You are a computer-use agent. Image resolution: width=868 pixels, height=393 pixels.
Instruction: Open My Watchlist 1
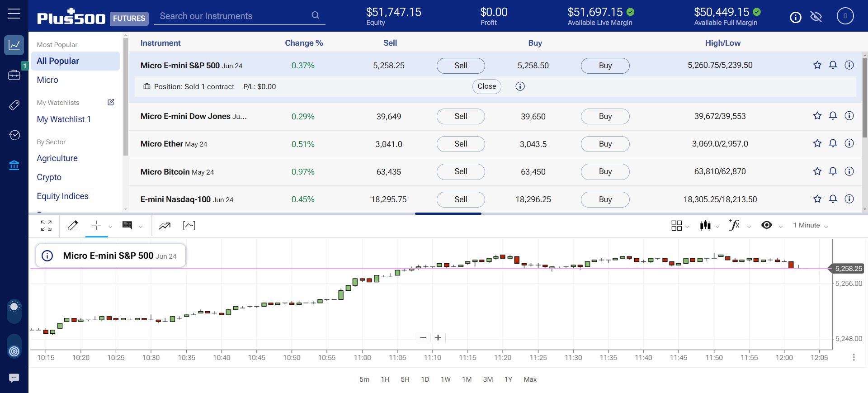click(x=64, y=119)
